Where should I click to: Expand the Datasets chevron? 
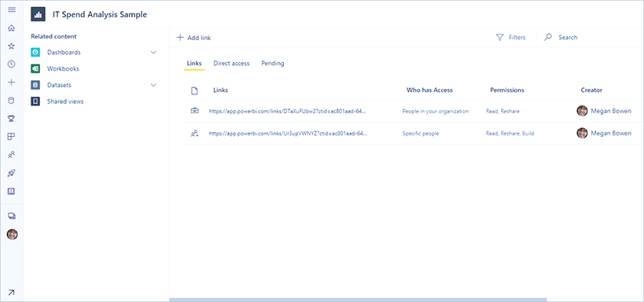pyautogui.click(x=153, y=85)
